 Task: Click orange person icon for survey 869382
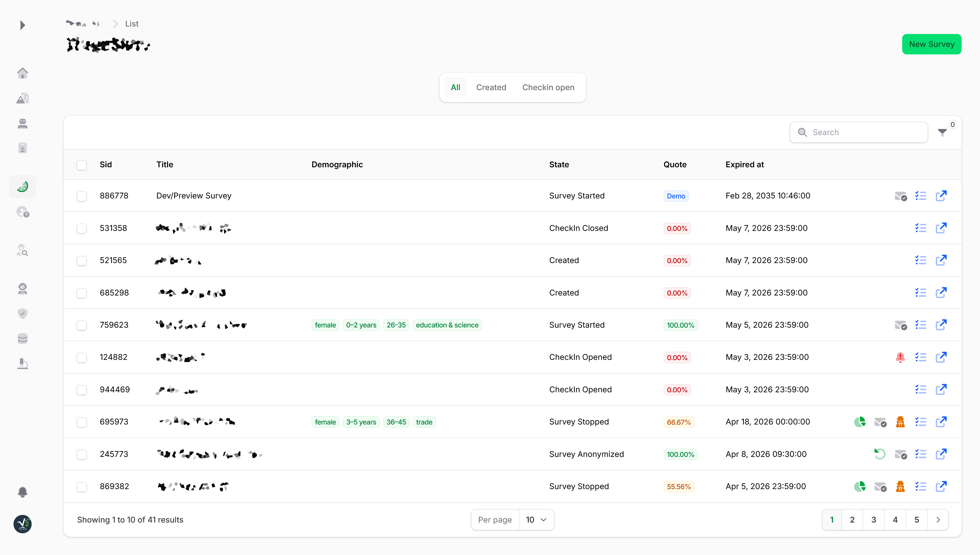click(x=900, y=486)
